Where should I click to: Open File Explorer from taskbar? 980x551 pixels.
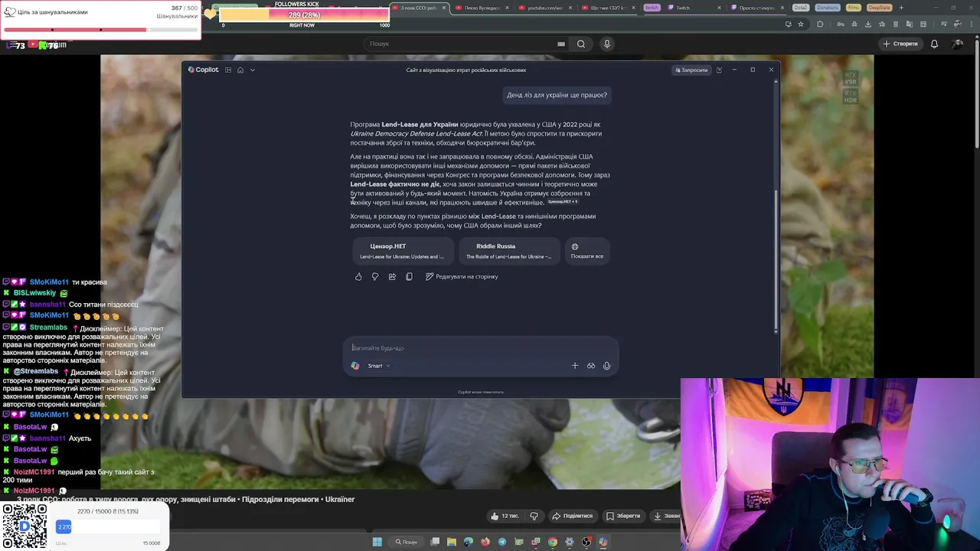452,542
